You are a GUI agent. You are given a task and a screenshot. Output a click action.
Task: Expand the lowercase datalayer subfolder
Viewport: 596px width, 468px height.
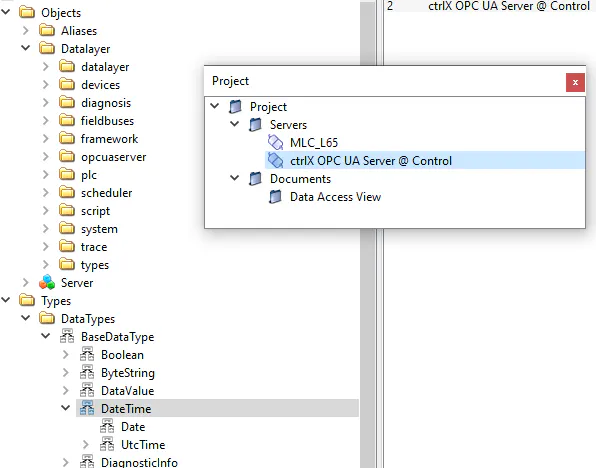click(x=46, y=67)
